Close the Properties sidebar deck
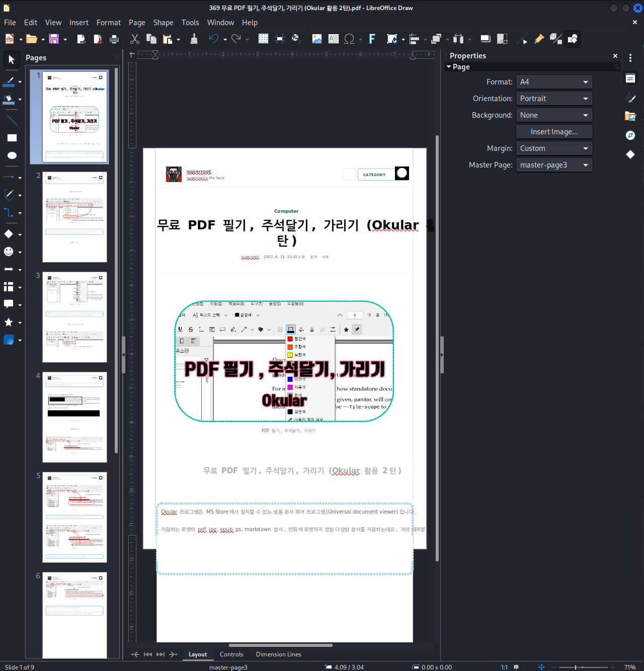 pos(615,56)
